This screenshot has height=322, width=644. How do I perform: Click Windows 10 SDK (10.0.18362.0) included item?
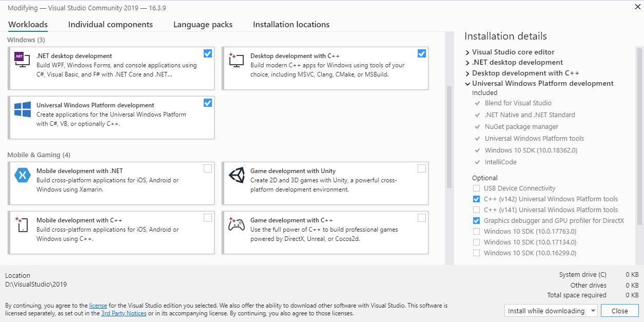[531, 150]
